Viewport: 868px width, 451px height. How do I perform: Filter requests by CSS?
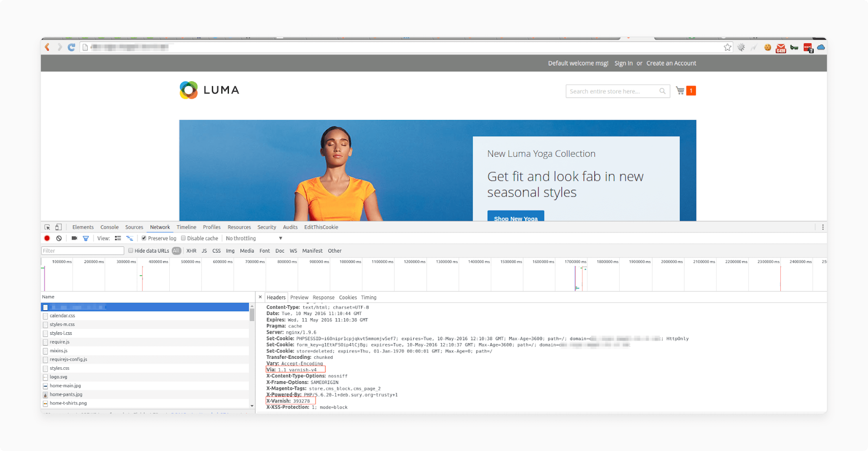point(216,251)
